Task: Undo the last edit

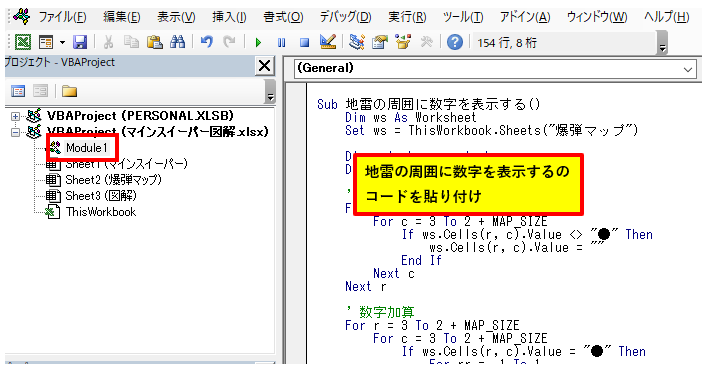Action: 207,42
